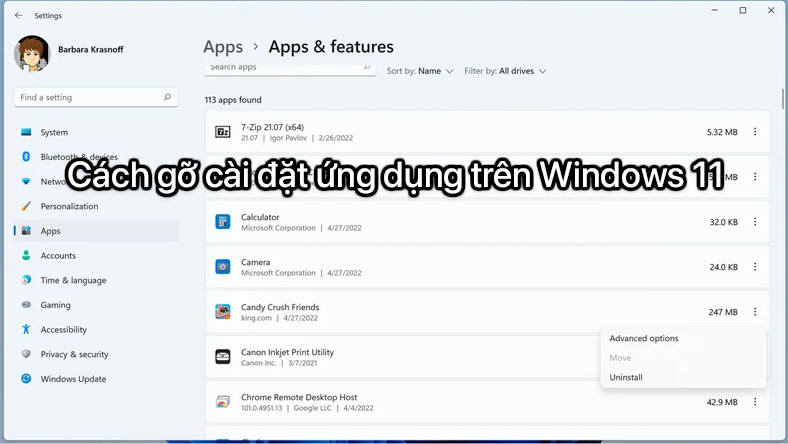Viewport: 788px width, 444px height.
Task: Open the Filter by All drives dropdown
Action: point(505,71)
